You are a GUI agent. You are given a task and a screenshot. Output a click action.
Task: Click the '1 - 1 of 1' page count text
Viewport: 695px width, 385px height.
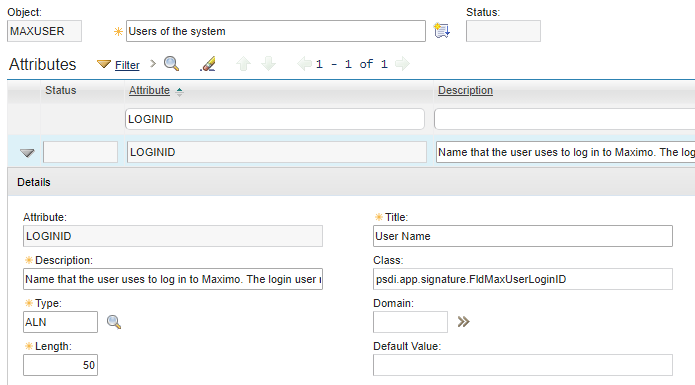[x=352, y=64]
